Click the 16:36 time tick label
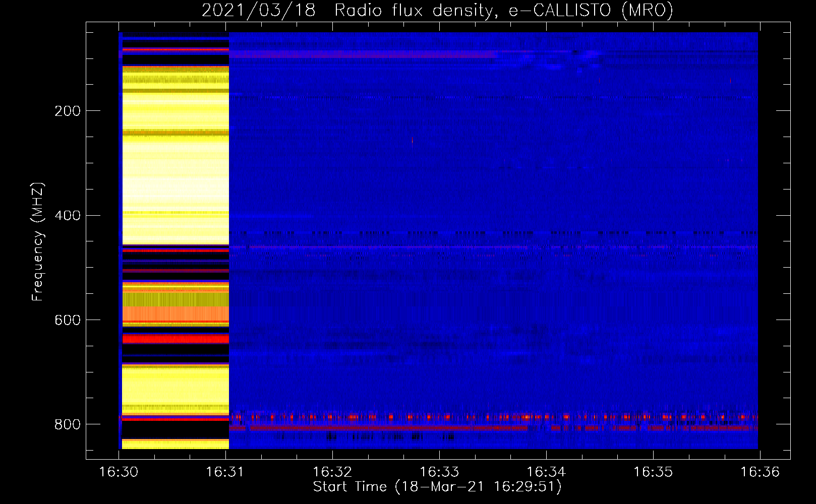Screen dimensions: 816x504 [x=760, y=472]
